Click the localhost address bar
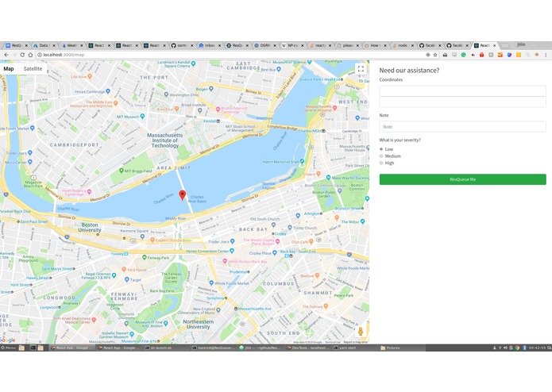The height and width of the screenshot is (392, 552). click(x=229, y=55)
